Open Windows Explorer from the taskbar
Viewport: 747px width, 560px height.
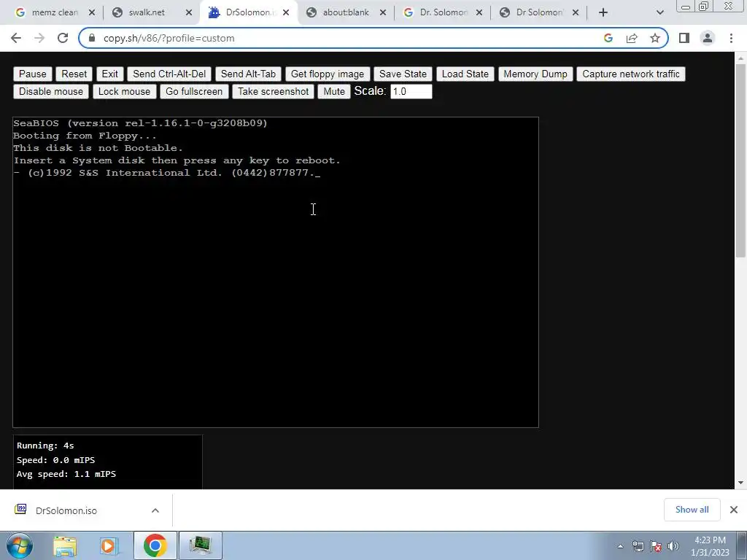coord(64,545)
